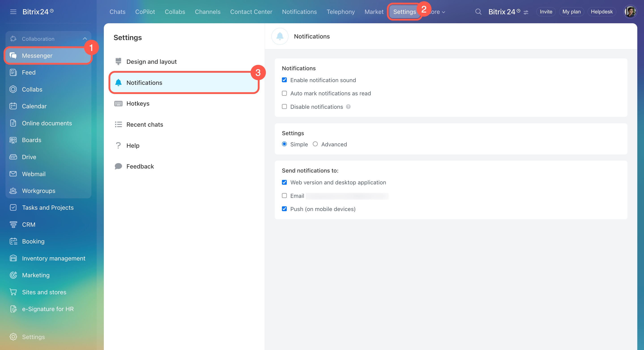Click the e-Signature for HR icon
The image size is (644, 350).
(13, 309)
